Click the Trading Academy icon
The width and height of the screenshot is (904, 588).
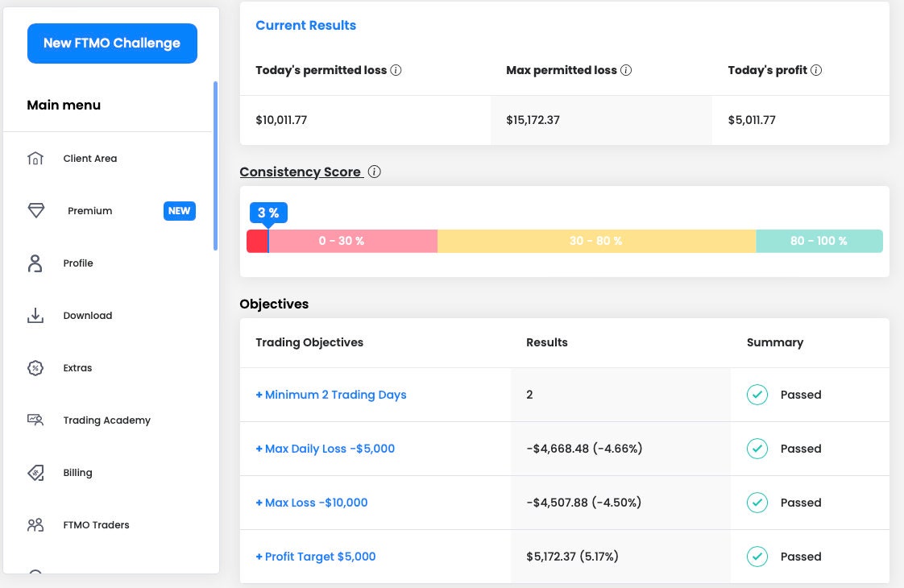35,420
